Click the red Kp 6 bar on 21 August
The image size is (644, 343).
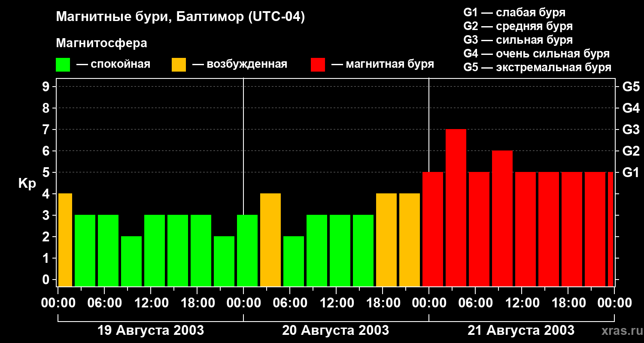tap(502, 218)
